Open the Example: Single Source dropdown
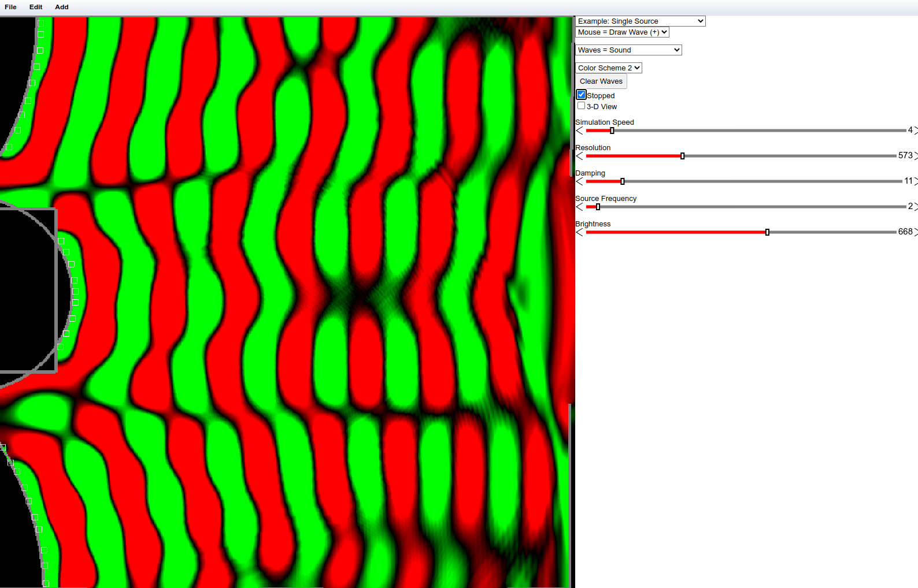The height and width of the screenshot is (588, 918). [641, 21]
